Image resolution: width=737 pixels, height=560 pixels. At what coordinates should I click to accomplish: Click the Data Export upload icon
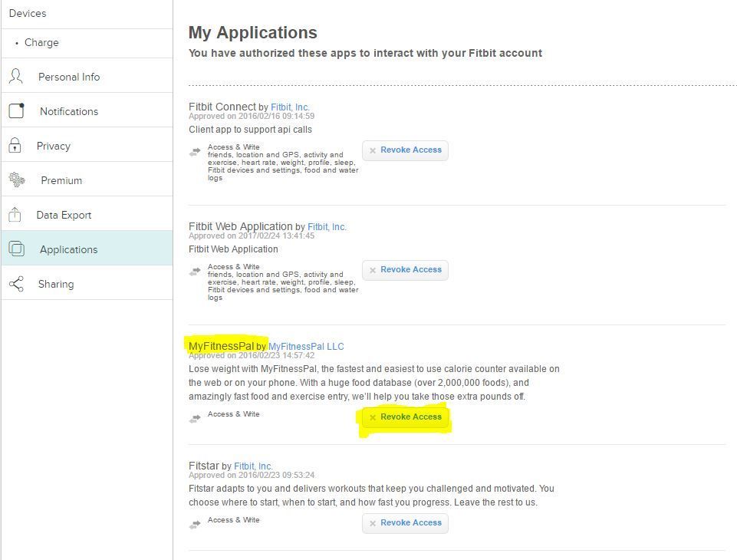tap(15, 214)
